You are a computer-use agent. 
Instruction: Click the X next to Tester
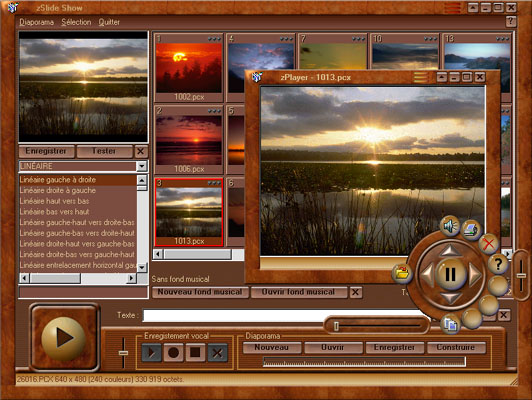click(141, 151)
